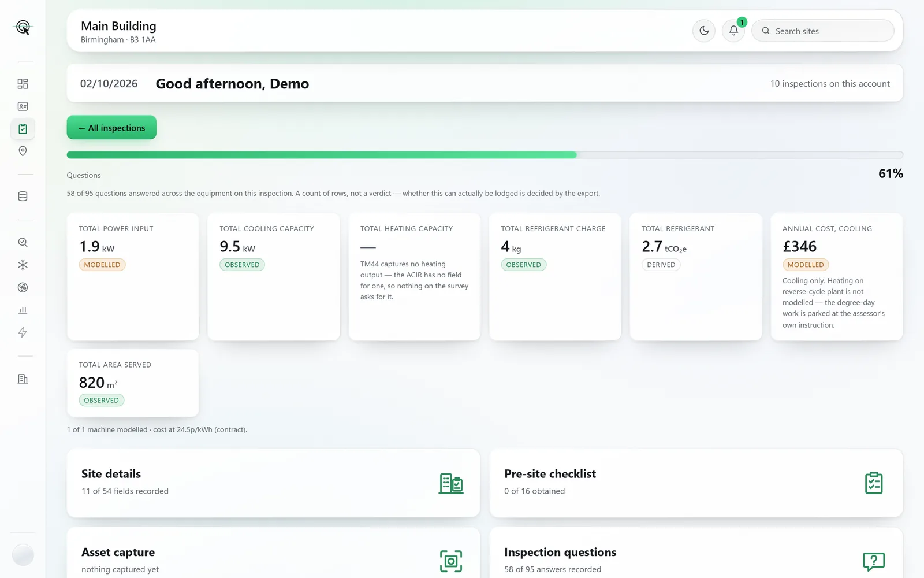Open the map pin locations icon
This screenshot has width=924, height=578.
click(23, 151)
